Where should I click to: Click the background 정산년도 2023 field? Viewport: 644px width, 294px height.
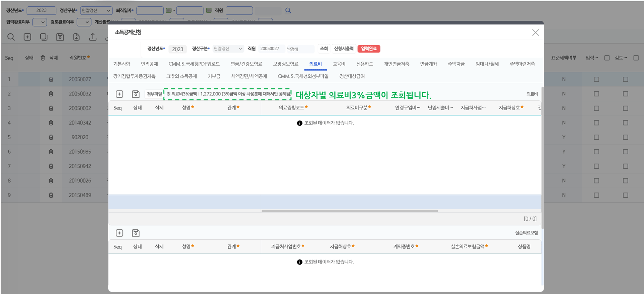pyautogui.click(x=41, y=10)
